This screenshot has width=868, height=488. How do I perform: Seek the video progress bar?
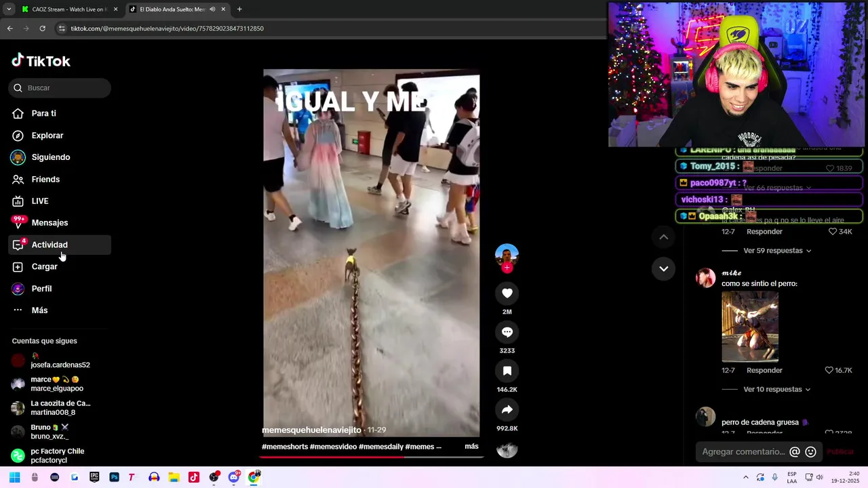click(x=372, y=457)
